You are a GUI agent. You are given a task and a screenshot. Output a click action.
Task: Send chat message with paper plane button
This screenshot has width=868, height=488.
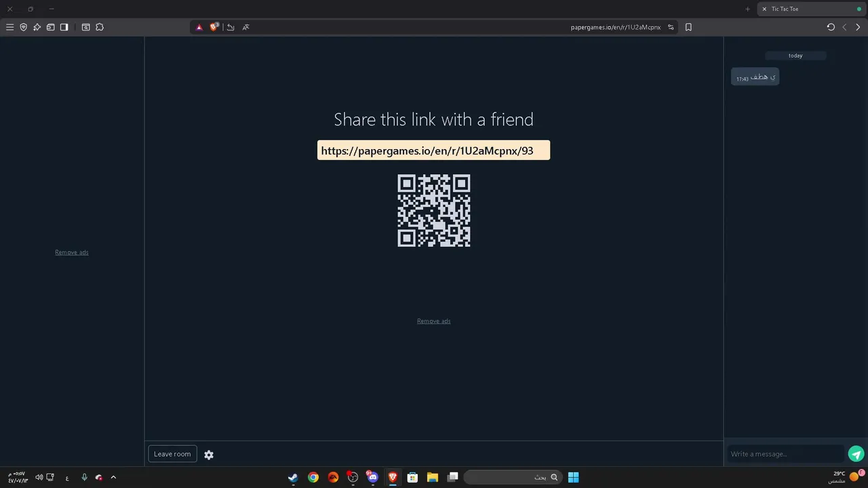click(x=856, y=454)
